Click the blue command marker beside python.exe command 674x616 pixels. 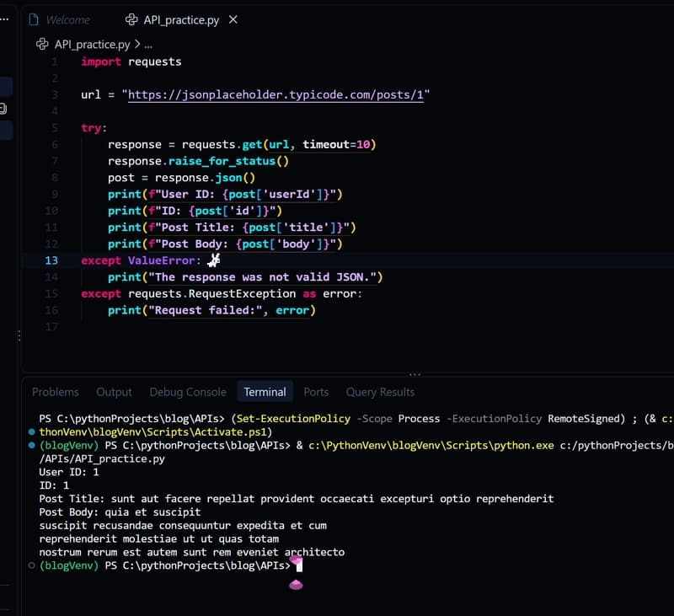[x=31, y=445]
